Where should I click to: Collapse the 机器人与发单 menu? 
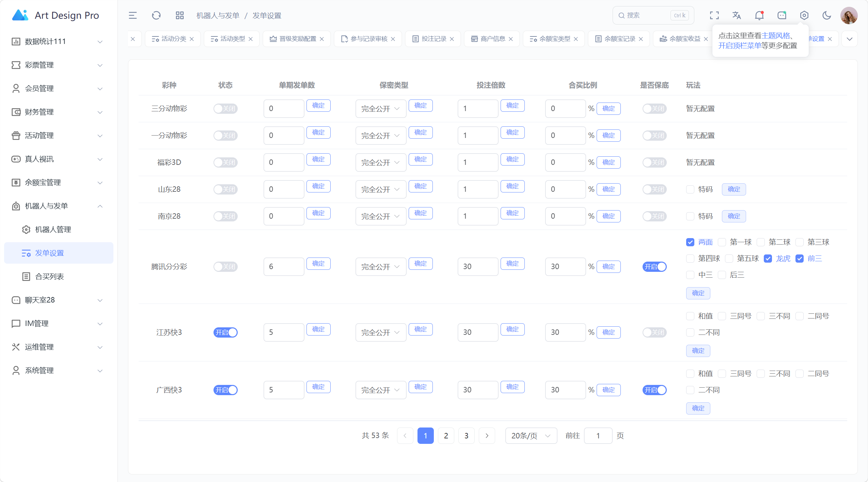[x=59, y=206]
